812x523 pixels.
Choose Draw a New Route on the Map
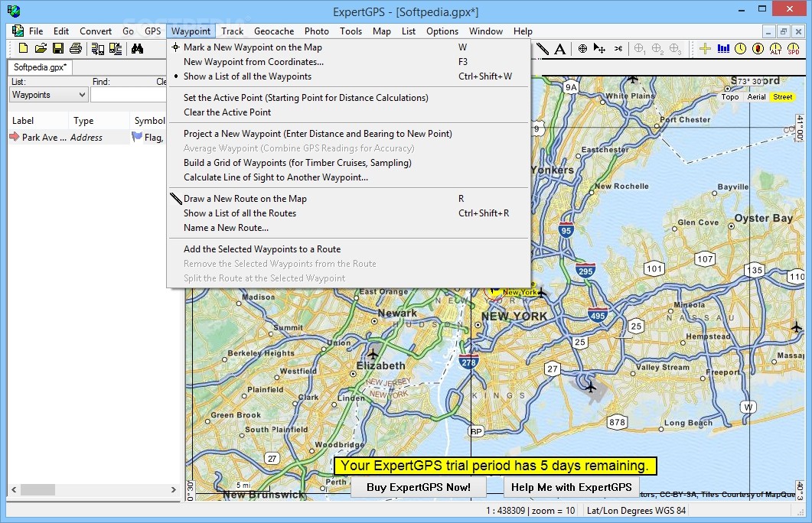point(348,199)
